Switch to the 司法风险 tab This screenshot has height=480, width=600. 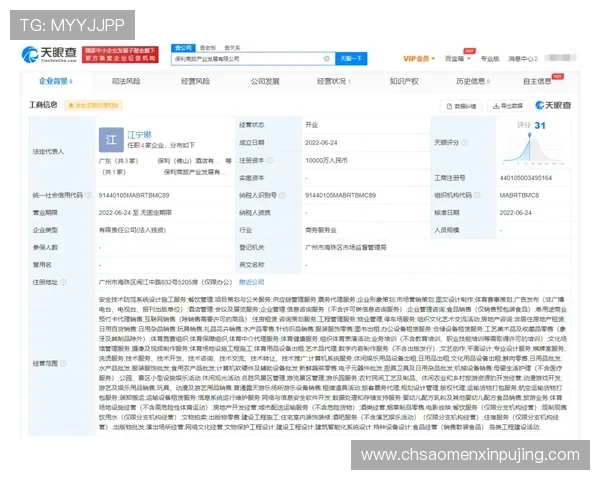pyautogui.click(x=126, y=81)
